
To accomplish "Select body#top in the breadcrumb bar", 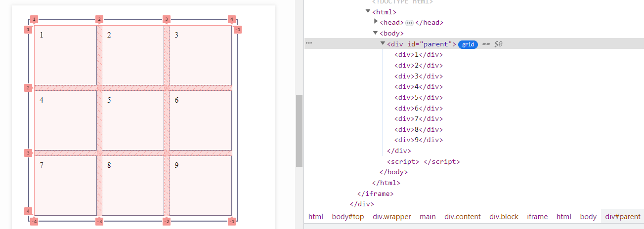I will (x=347, y=217).
